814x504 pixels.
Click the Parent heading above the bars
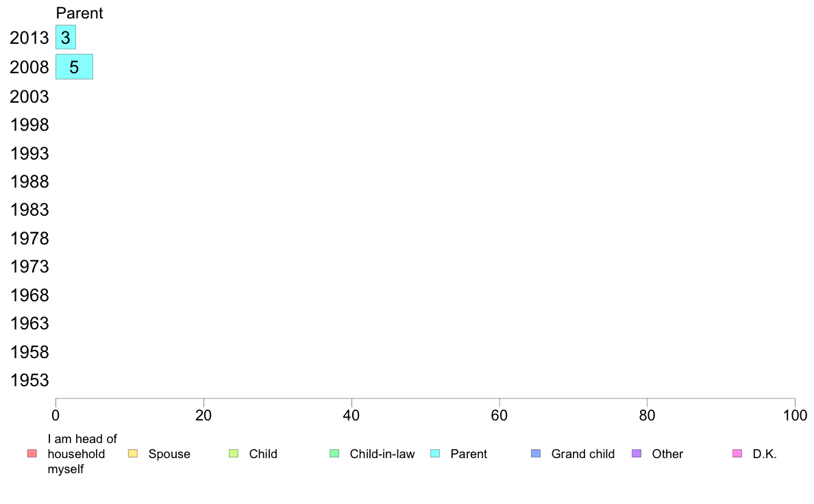tap(79, 13)
